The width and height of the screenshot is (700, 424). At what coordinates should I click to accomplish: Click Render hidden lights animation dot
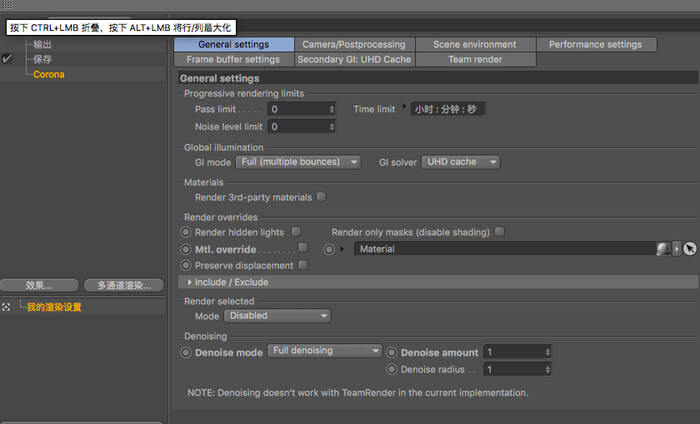(x=186, y=232)
